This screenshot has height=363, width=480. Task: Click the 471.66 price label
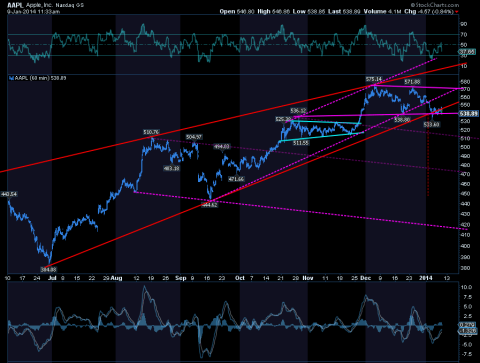coord(236,179)
